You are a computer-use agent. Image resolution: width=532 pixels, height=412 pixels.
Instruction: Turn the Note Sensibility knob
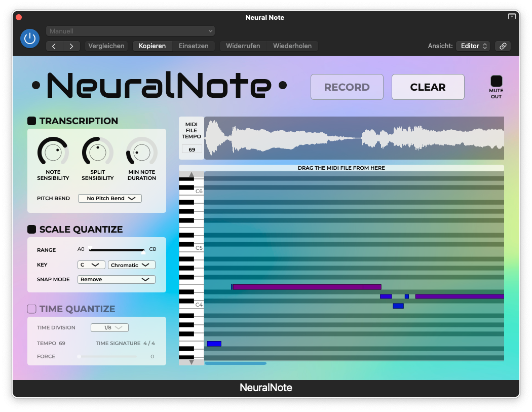(53, 152)
